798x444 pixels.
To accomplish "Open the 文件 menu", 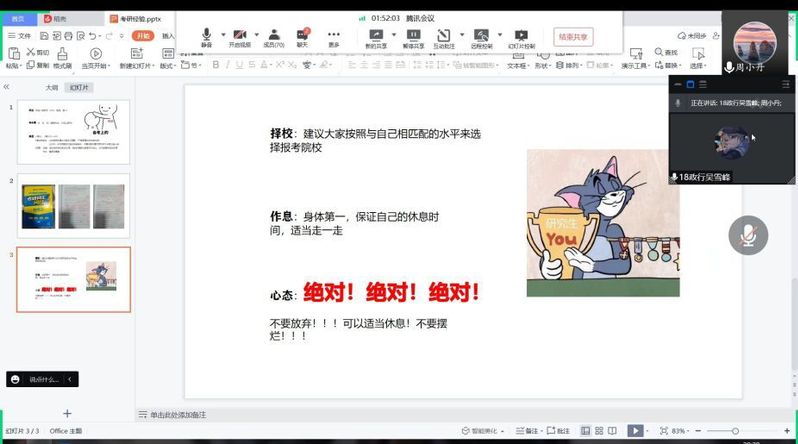I will click(x=19, y=36).
